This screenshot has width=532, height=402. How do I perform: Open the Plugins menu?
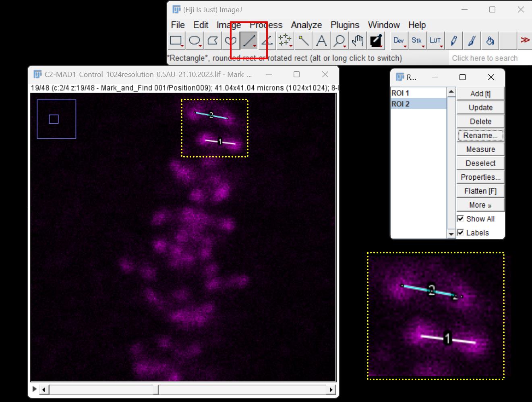(x=345, y=25)
